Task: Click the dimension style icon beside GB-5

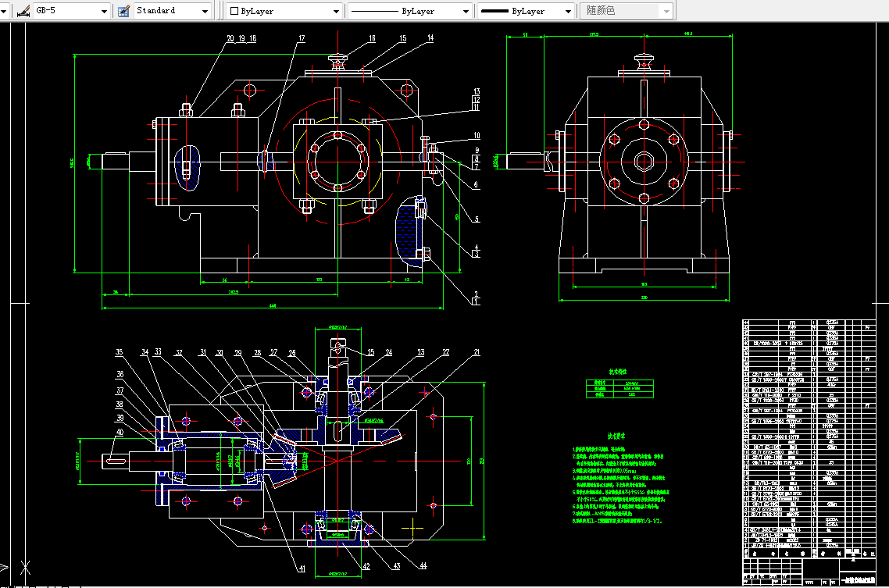Action: pyautogui.click(x=23, y=11)
